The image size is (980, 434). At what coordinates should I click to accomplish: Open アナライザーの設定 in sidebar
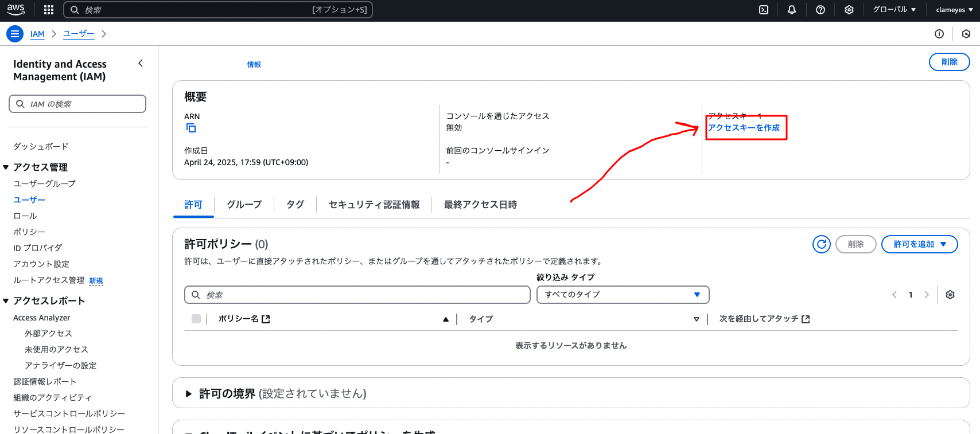pos(60,365)
